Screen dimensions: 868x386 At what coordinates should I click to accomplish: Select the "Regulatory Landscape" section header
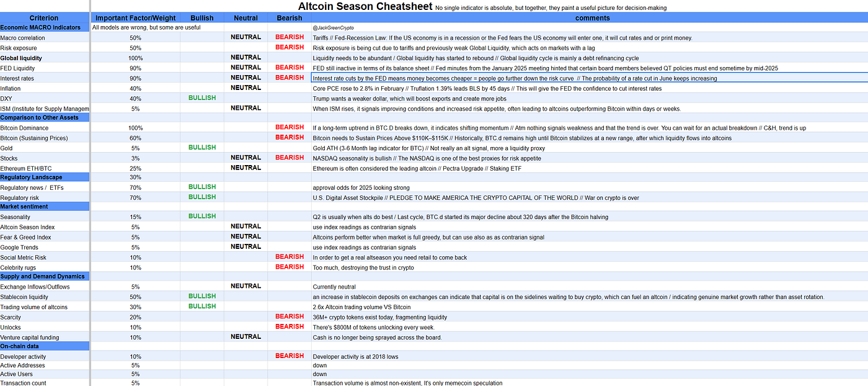[45, 177]
